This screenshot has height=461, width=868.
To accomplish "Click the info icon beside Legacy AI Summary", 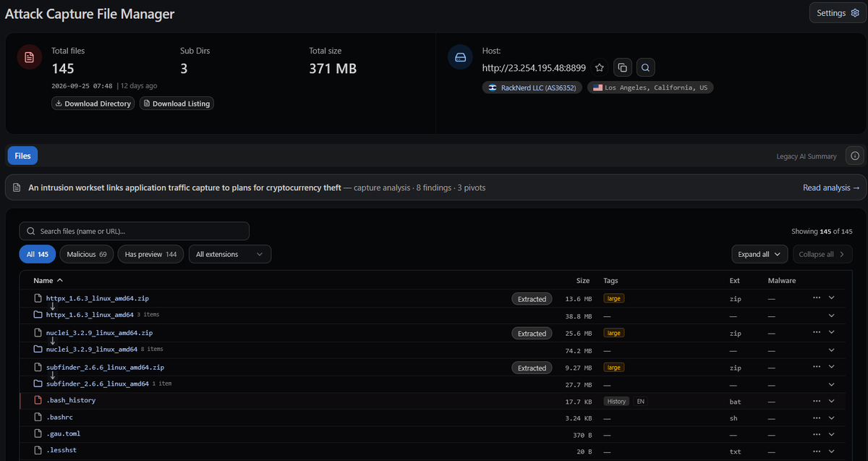I will point(855,156).
